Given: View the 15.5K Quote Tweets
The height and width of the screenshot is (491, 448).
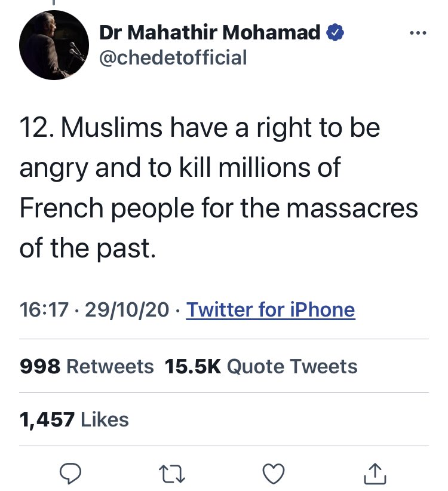Looking at the screenshot, I should click(261, 366).
